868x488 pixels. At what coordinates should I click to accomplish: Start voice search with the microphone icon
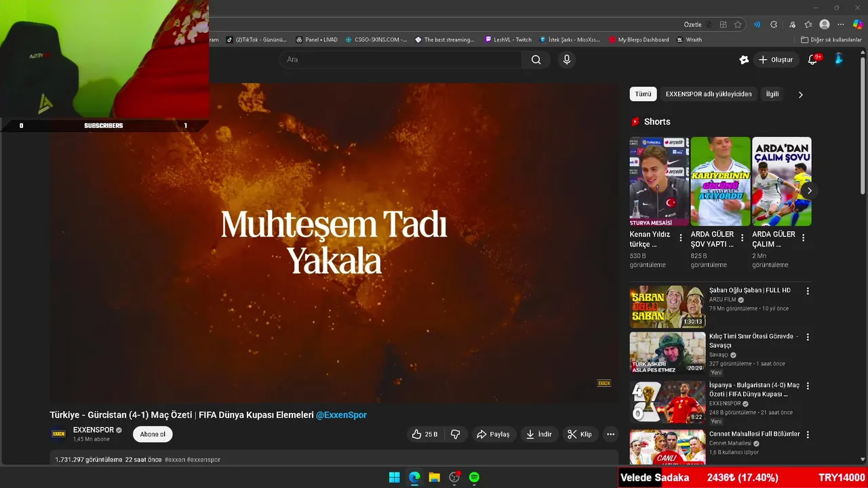pyautogui.click(x=567, y=60)
